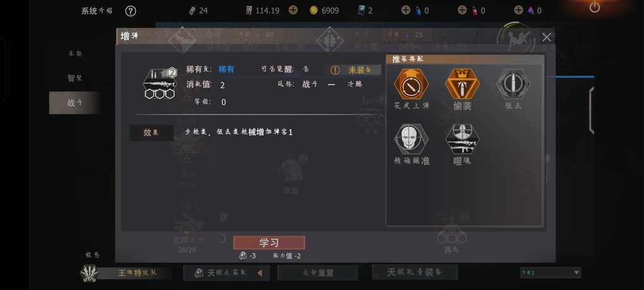Select the 本能 category tab

click(75, 54)
